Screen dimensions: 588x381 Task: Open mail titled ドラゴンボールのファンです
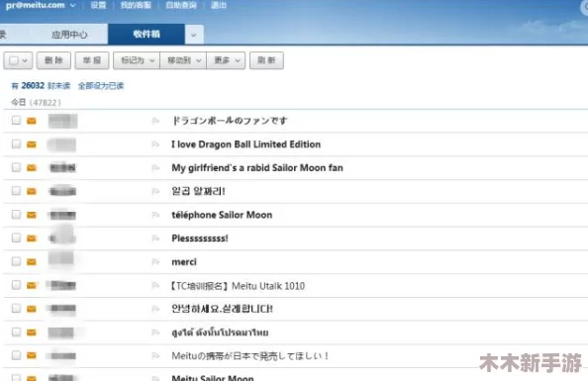coord(230,121)
